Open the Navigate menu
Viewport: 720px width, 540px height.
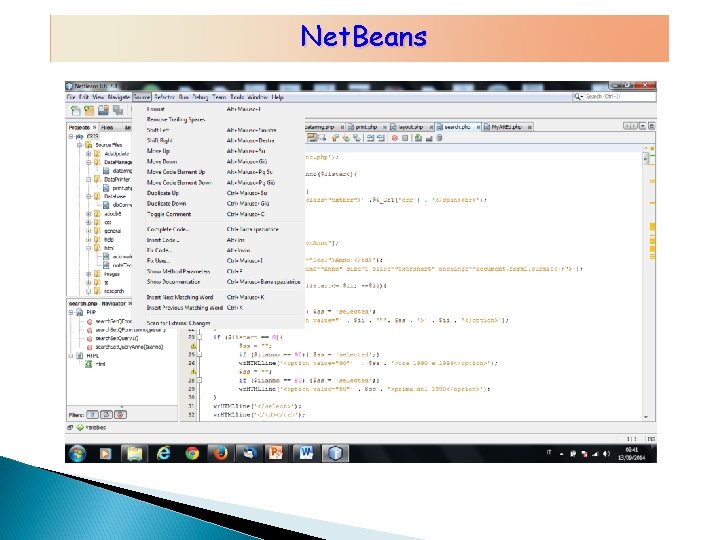coord(118,97)
